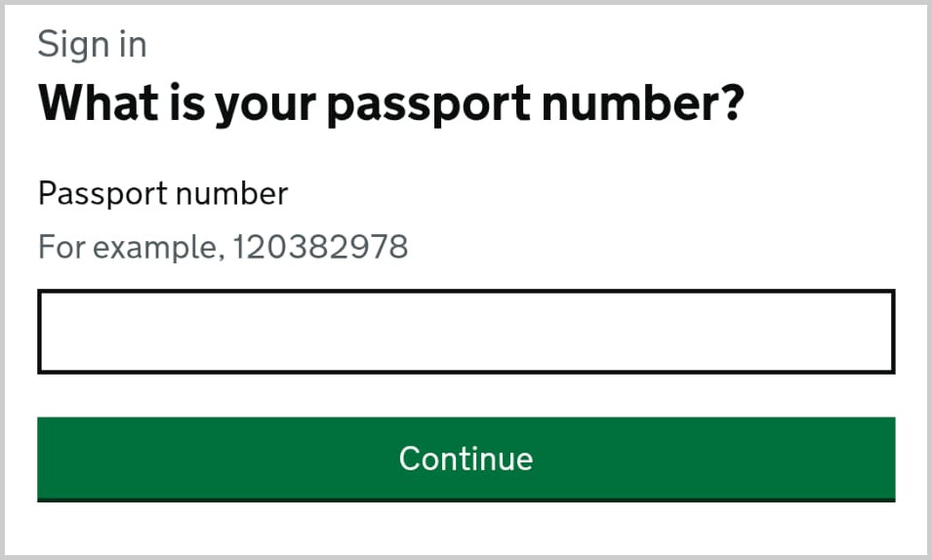Click the "Sign in" caption text
The image size is (932, 560).
coord(92,44)
